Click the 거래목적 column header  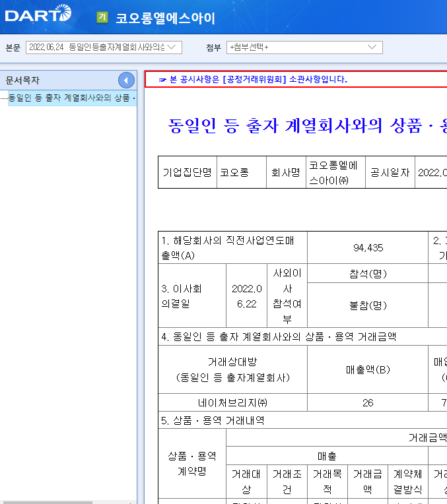click(327, 481)
